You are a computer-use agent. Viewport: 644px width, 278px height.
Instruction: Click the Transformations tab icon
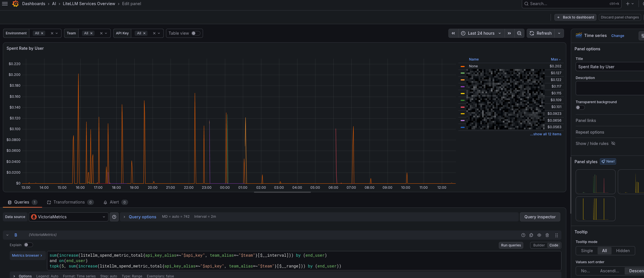pos(49,202)
